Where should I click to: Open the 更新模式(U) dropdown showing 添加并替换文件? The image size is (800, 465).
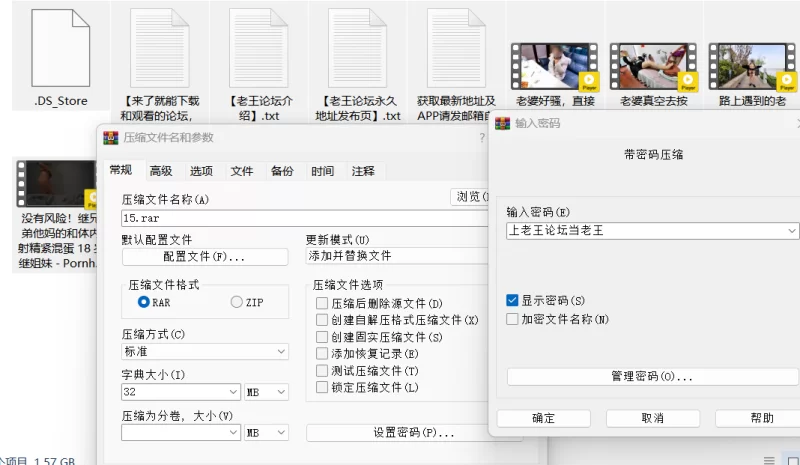397,256
